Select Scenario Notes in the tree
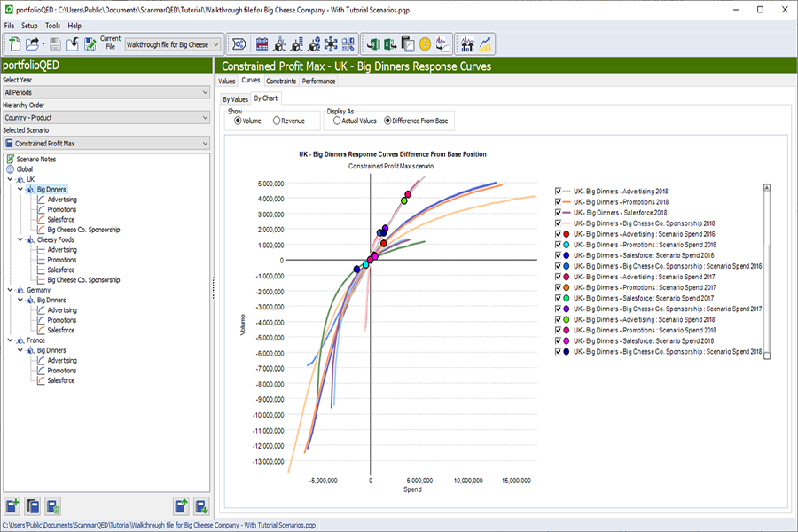 35,159
